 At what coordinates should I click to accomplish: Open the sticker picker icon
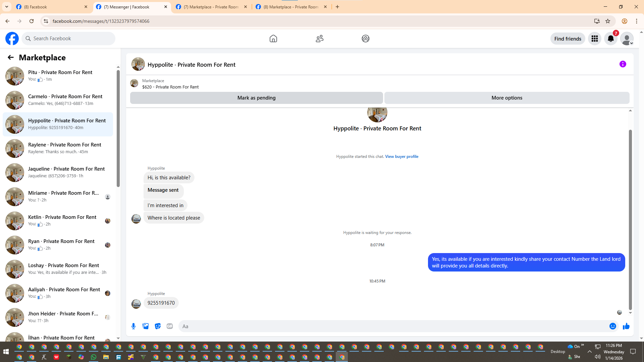[x=158, y=326]
